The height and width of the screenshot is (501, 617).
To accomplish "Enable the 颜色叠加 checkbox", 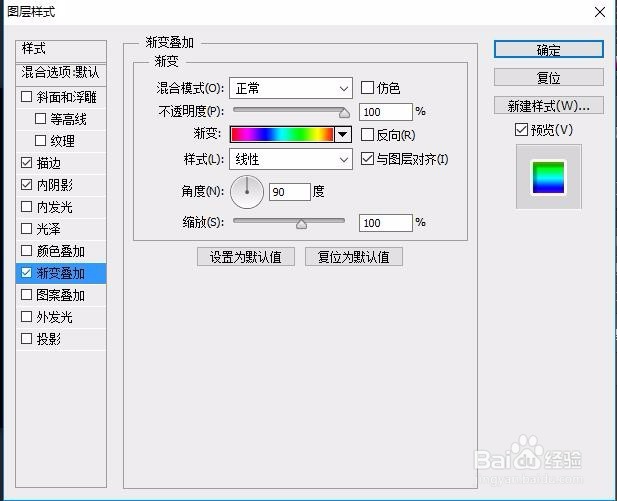I will (26, 251).
